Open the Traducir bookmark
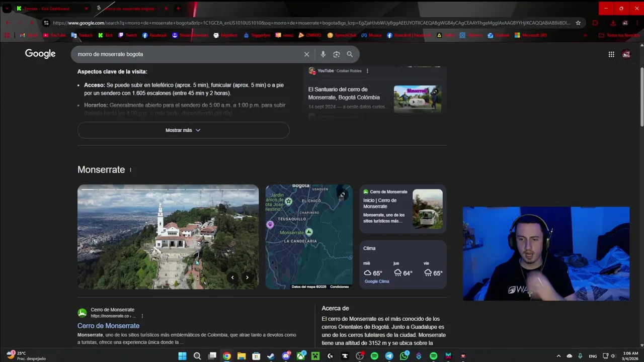 pos(82,35)
